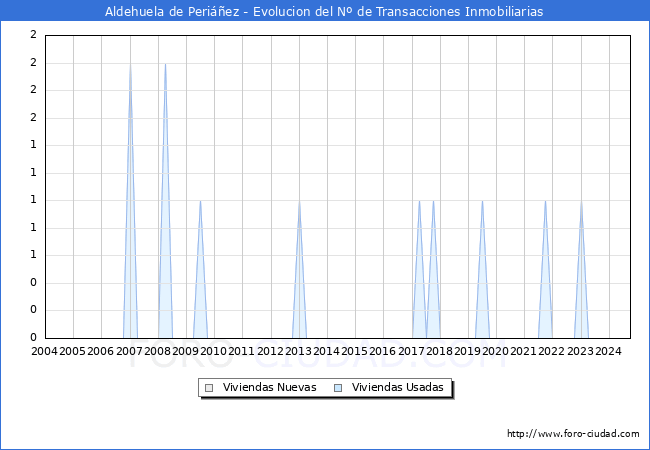Click the 2015 x-axis label
Viewport: 650px width, 450px height.
coord(354,351)
